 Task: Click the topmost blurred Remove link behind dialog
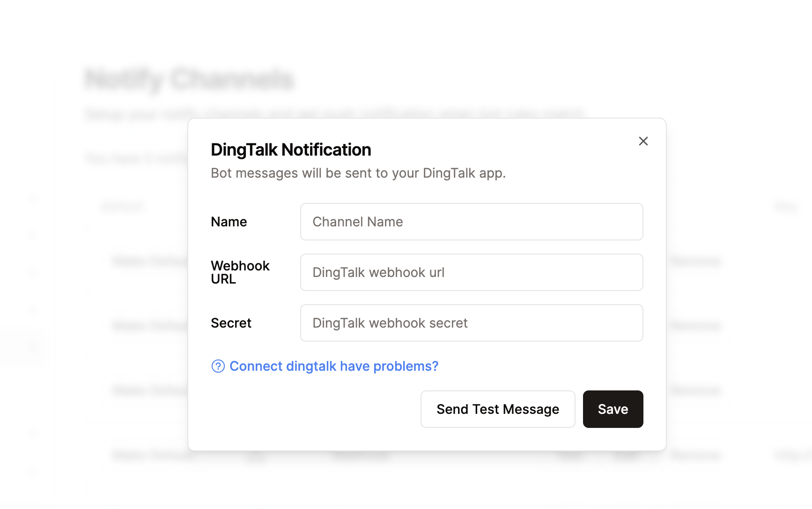tap(695, 261)
